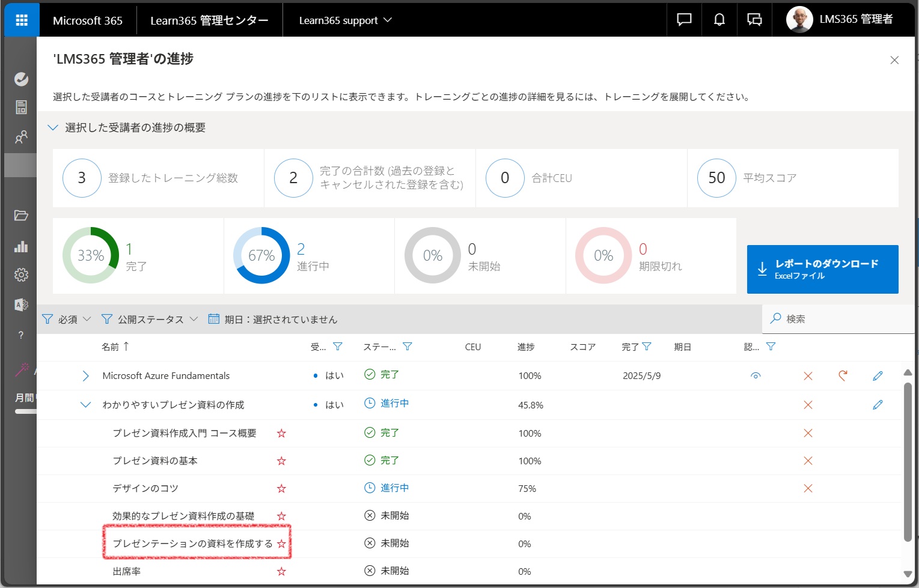Click red X on デザインのコツ row
This screenshot has height=588, width=919.
click(x=808, y=488)
